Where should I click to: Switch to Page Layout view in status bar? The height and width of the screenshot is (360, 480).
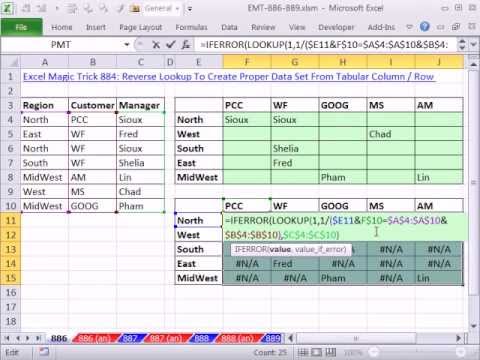tap(317, 352)
